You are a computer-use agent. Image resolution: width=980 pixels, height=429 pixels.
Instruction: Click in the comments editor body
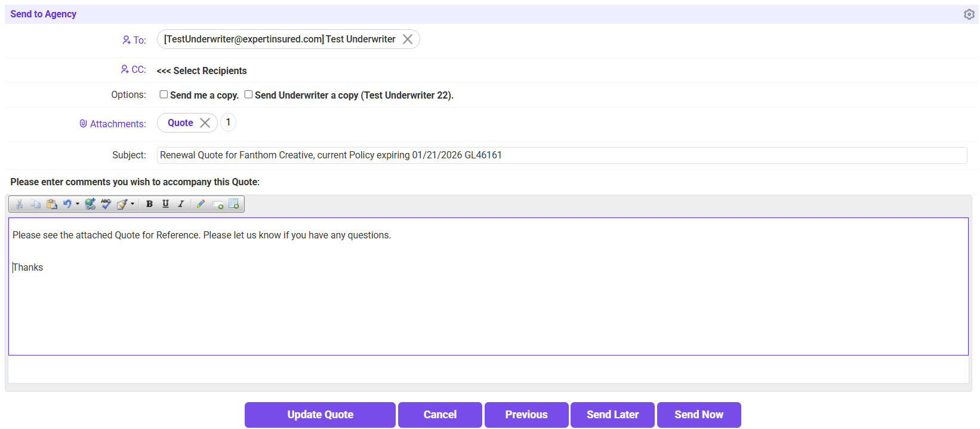click(x=488, y=286)
